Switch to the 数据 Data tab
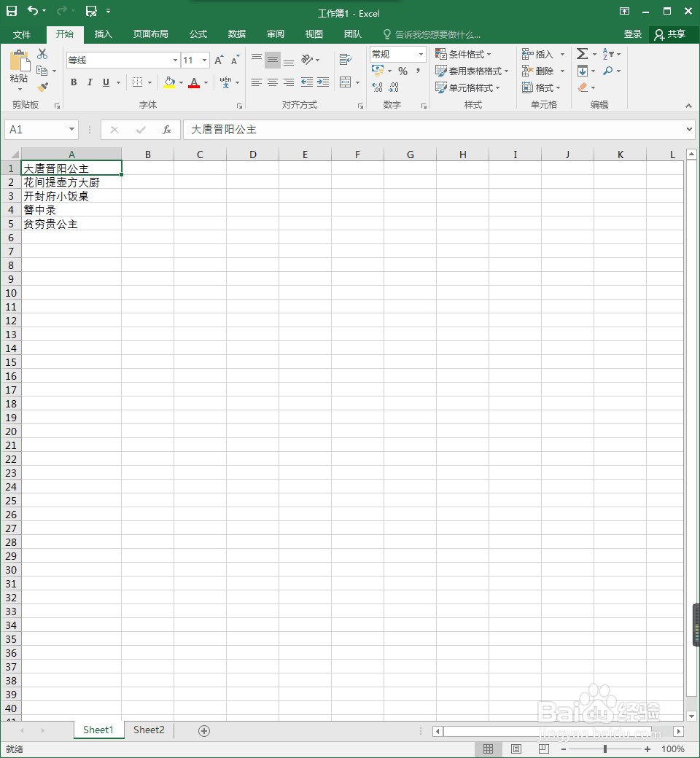 point(236,34)
